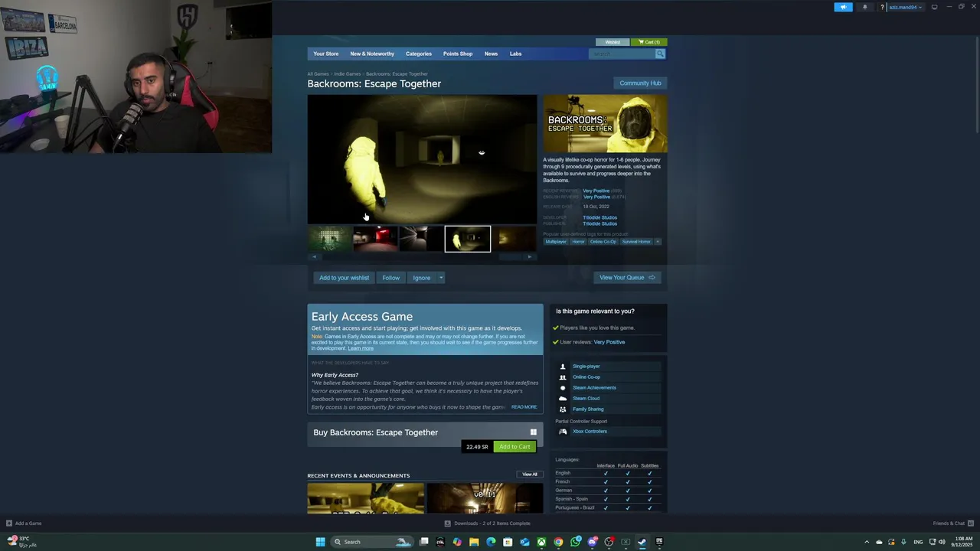Open Categories menu
The image size is (980, 551).
419,54
